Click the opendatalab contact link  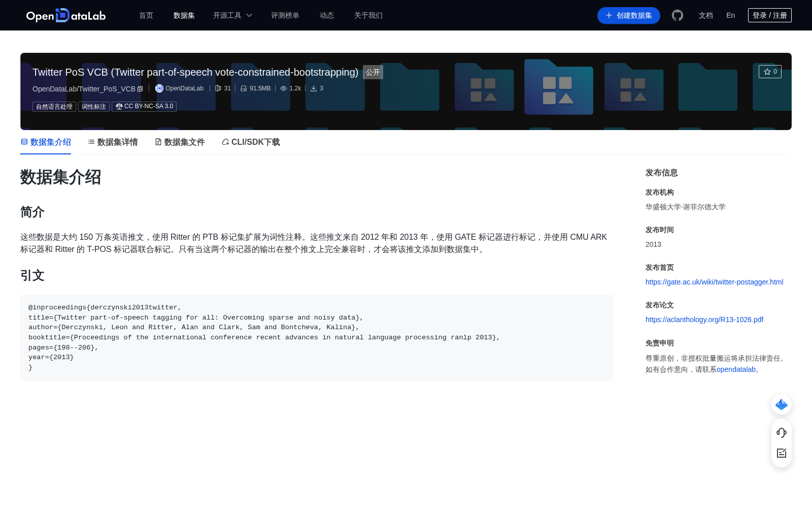click(736, 369)
